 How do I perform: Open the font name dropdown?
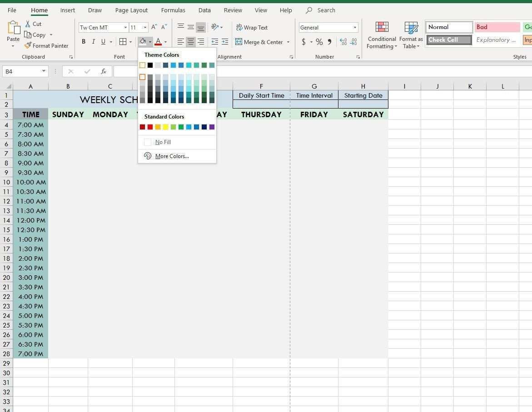[x=125, y=28]
